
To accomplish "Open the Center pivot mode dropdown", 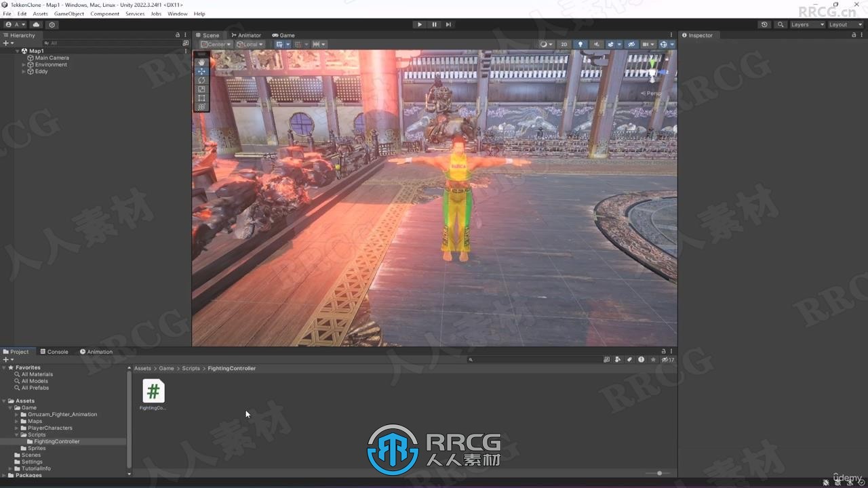I will click(216, 44).
